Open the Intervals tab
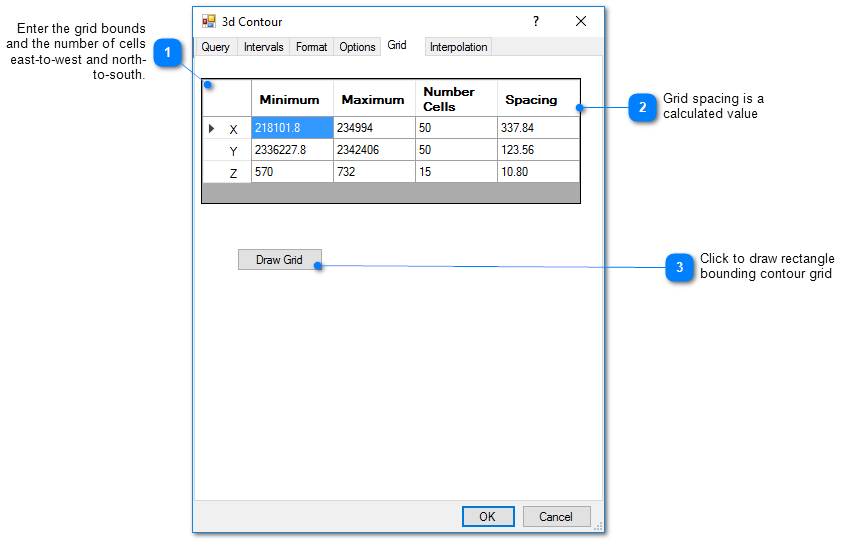842x543 pixels. click(x=264, y=47)
